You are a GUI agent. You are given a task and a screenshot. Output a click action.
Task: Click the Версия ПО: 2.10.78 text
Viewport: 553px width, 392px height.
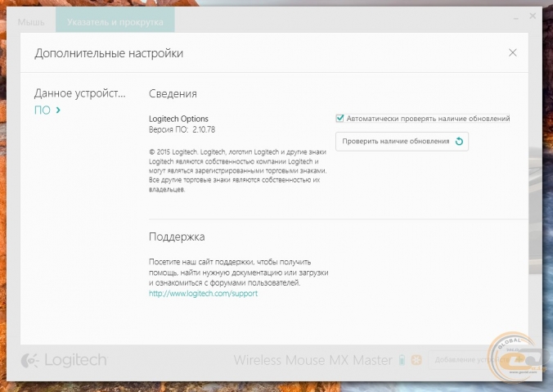[x=182, y=130]
